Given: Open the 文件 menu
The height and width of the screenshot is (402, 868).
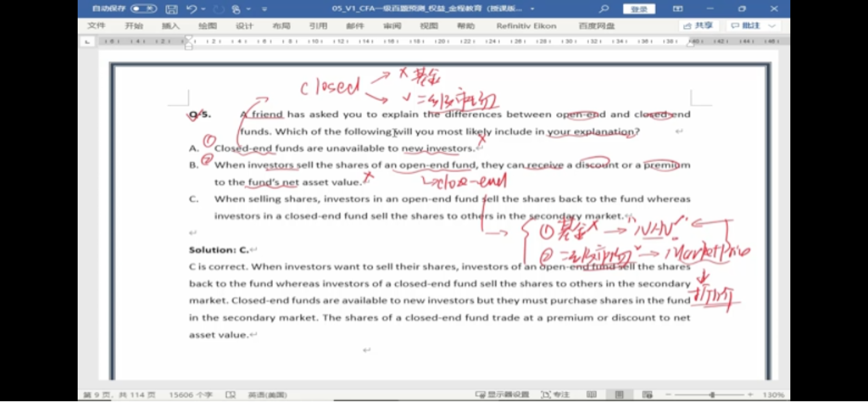Looking at the screenshot, I should click(x=97, y=26).
